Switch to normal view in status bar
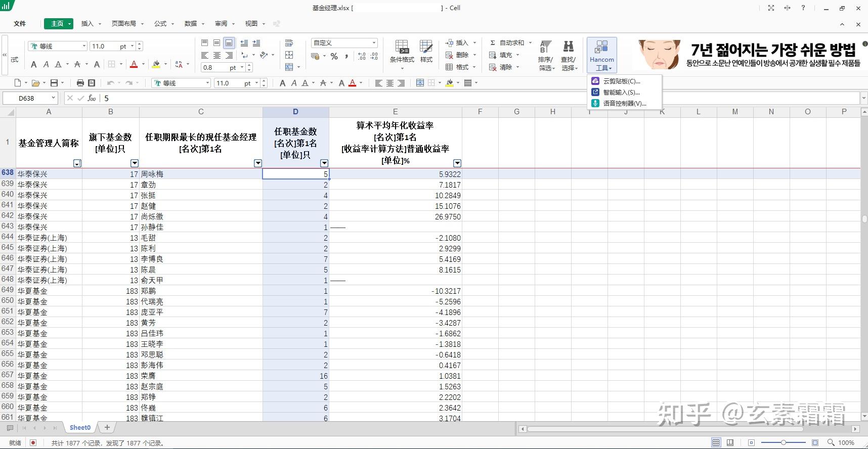The width and height of the screenshot is (868, 449). (716, 442)
